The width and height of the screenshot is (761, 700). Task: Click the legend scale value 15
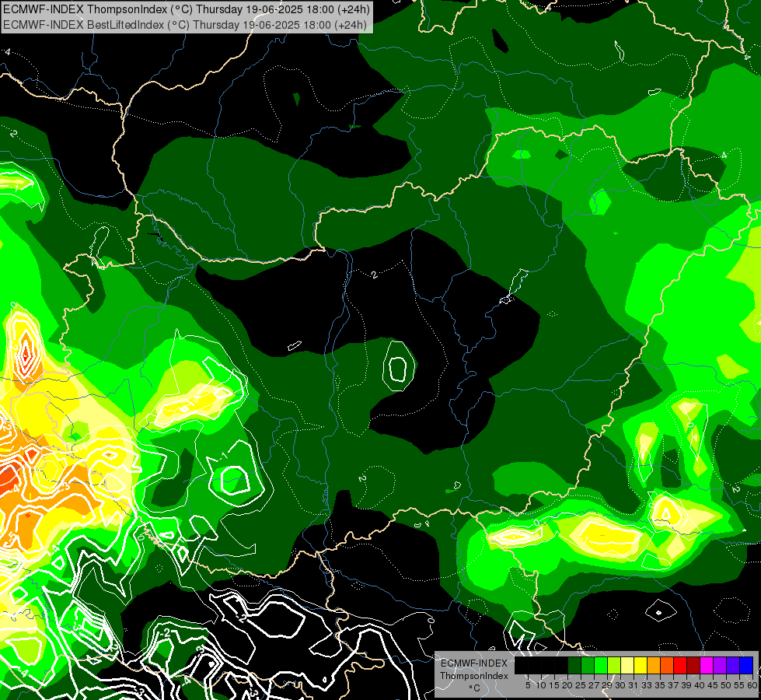[554, 685]
